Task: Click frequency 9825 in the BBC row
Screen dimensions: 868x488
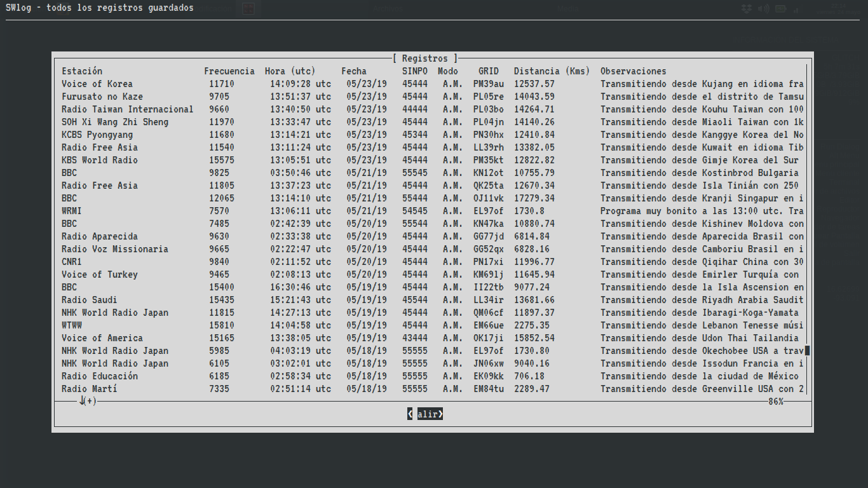Action: pyautogui.click(x=219, y=173)
